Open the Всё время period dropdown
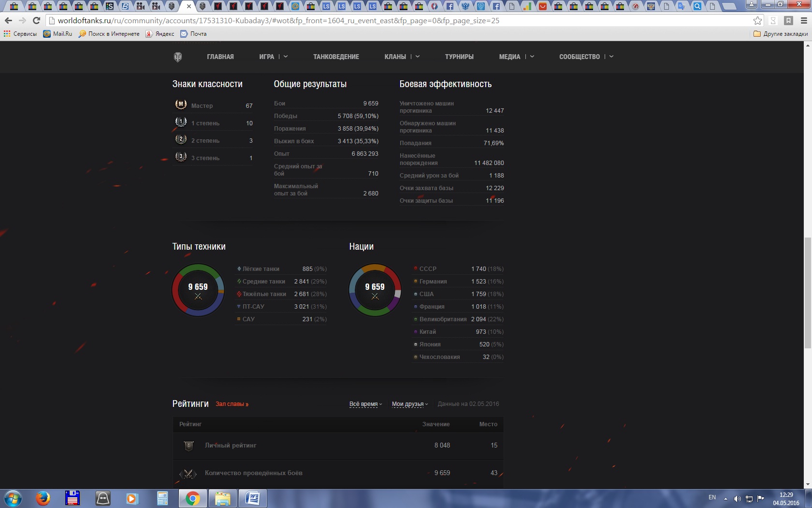The height and width of the screenshot is (508, 812). pos(366,404)
